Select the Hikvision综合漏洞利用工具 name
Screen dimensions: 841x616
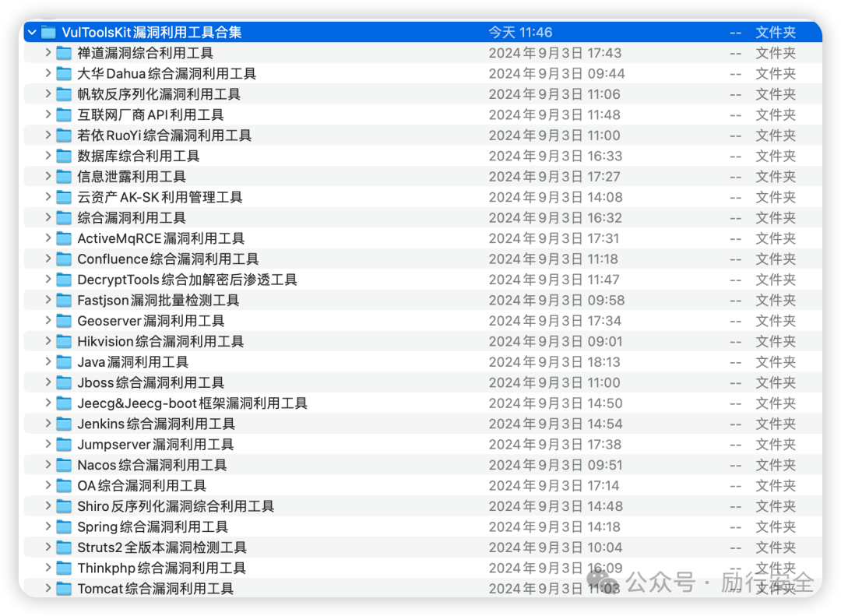160,341
